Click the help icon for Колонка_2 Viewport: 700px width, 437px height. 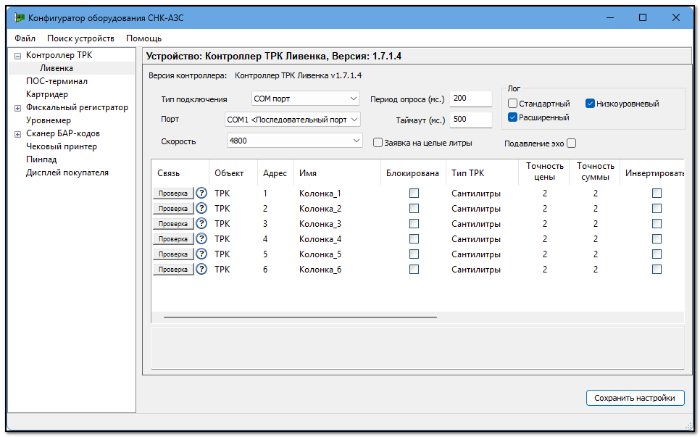[x=202, y=208]
